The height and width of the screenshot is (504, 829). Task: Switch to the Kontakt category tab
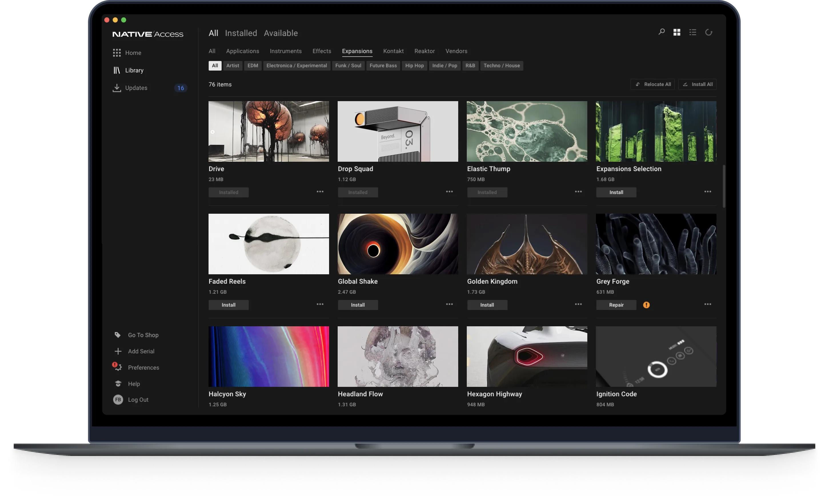[x=393, y=51]
